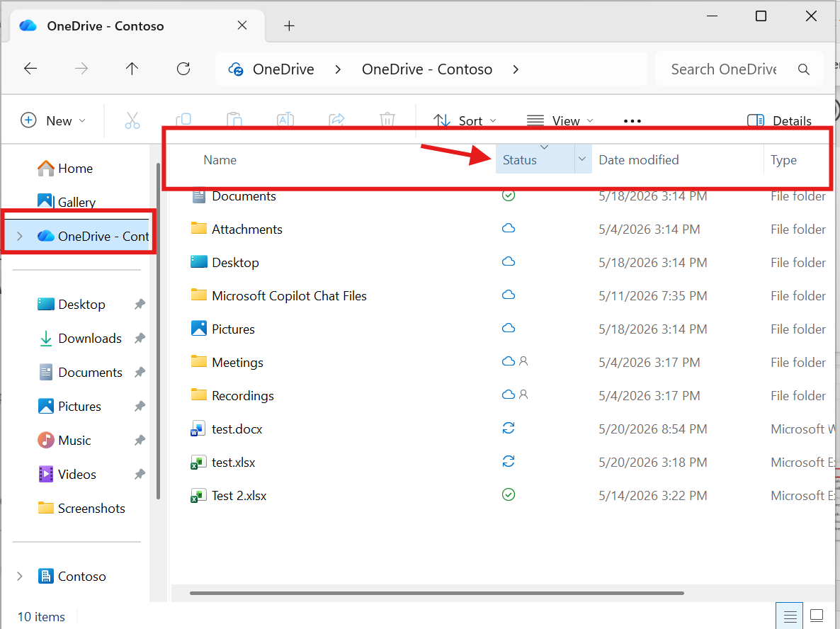
Task: Click the shared person icon for Meetings
Action: coord(524,362)
